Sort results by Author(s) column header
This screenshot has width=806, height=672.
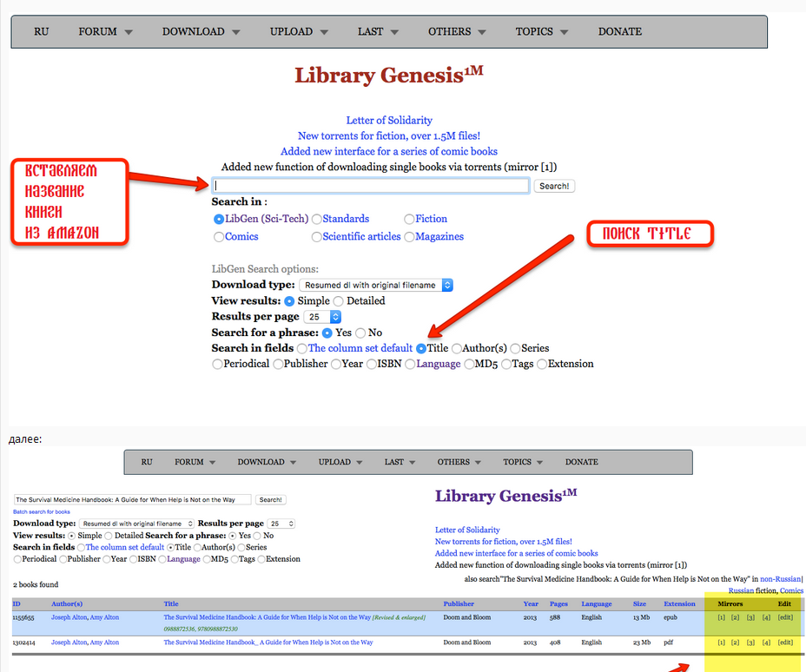67,603
